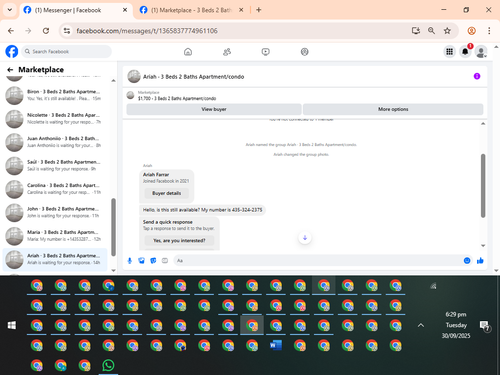Go back in the browser
This screenshot has height=375, width=500.
[11, 31]
